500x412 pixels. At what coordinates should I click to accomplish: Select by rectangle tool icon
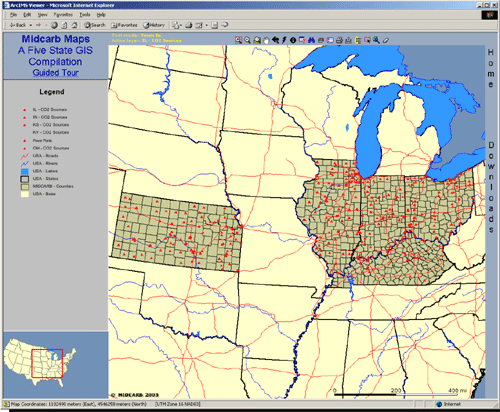(367, 40)
